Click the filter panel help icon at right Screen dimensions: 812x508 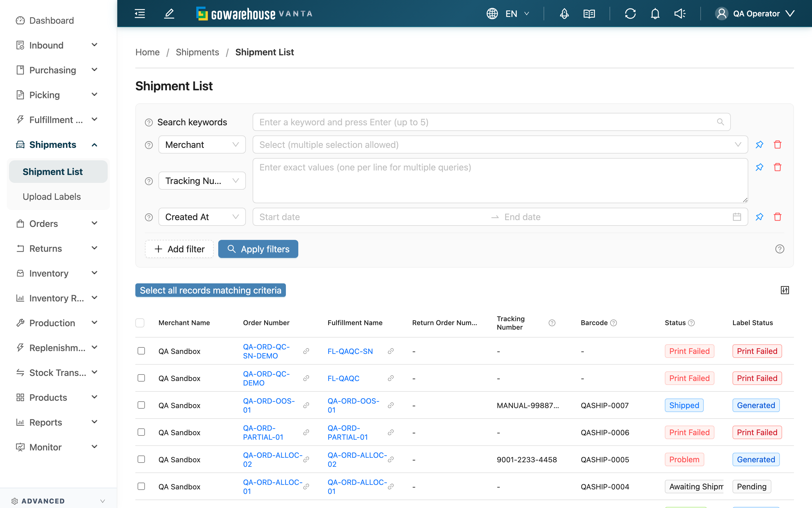tap(780, 249)
